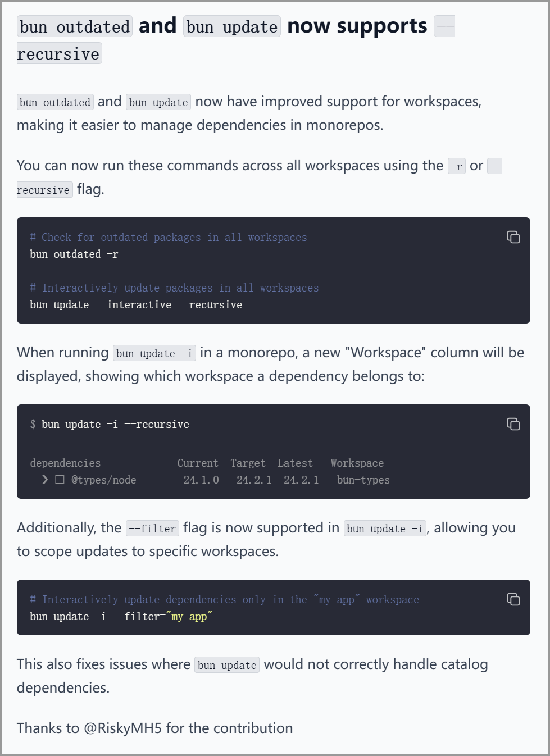Viewport: 550px width, 756px height.
Task: Click the yellow "my-app" string
Action: pos(189,617)
